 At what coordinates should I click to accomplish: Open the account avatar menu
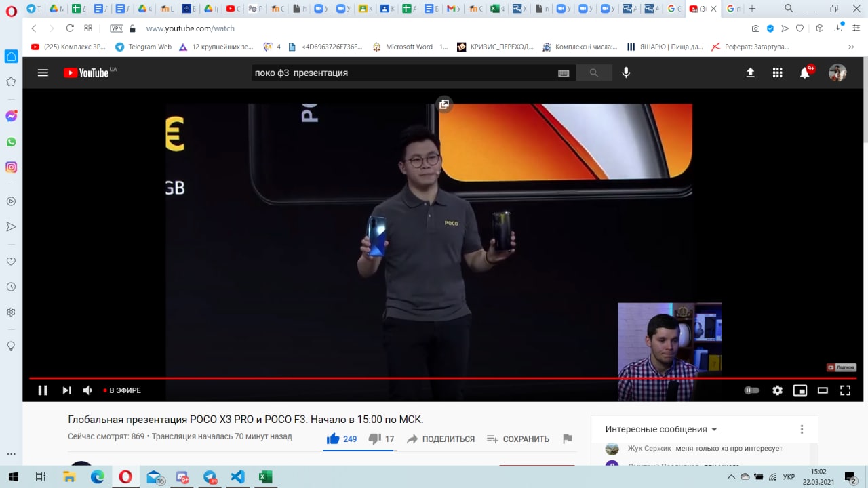pos(837,73)
